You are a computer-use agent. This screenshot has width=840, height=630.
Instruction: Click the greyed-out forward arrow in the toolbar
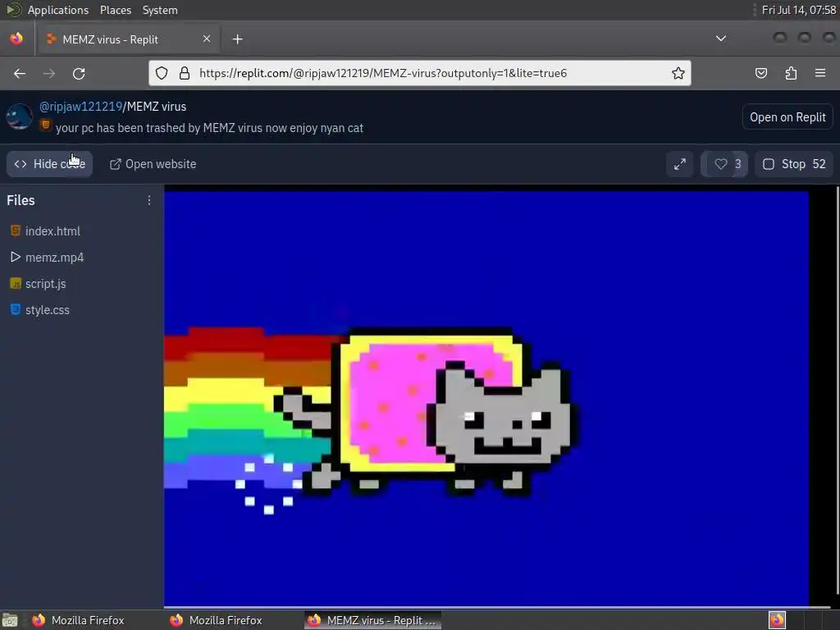49,73
